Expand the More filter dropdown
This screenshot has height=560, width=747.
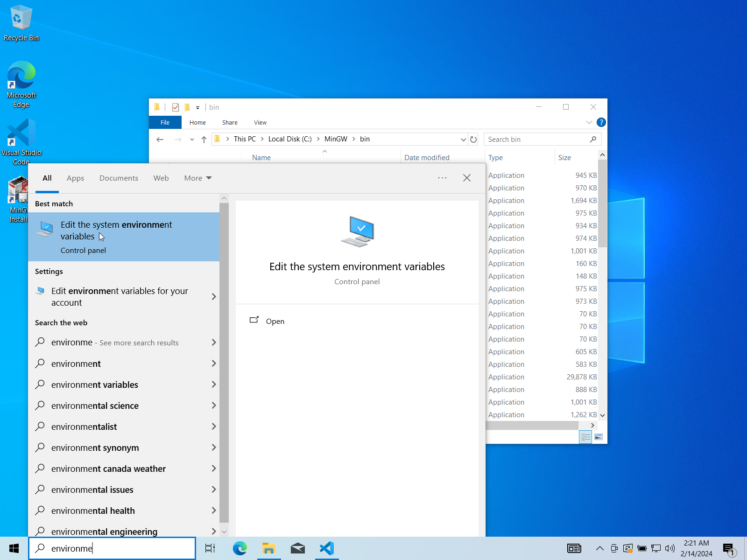pyautogui.click(x=198, y=178)
